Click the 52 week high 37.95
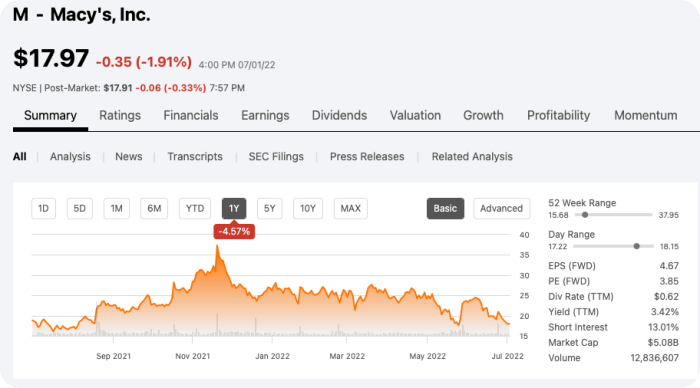Screen dimensions: 700x388 668,215
